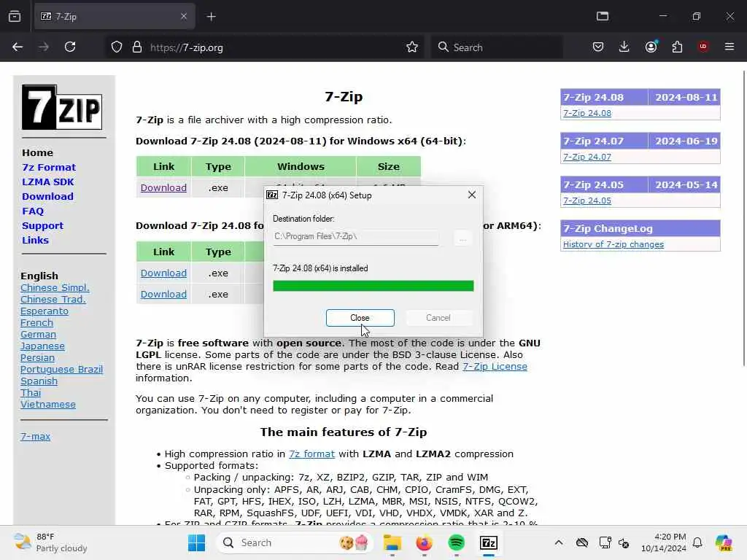Close the 7-Zip browser tab
This screenshot has width=747, height=560.
(183, 17)
